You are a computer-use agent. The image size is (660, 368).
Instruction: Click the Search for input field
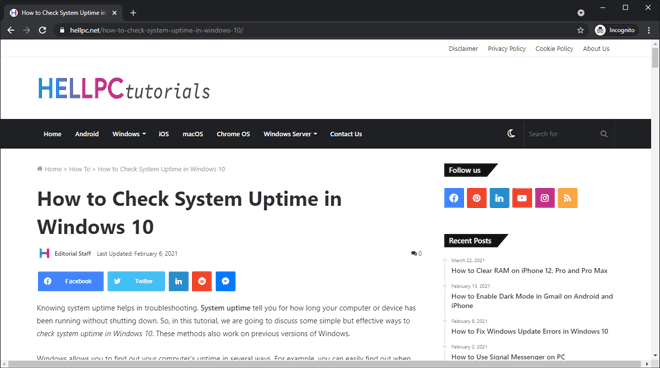562,134
